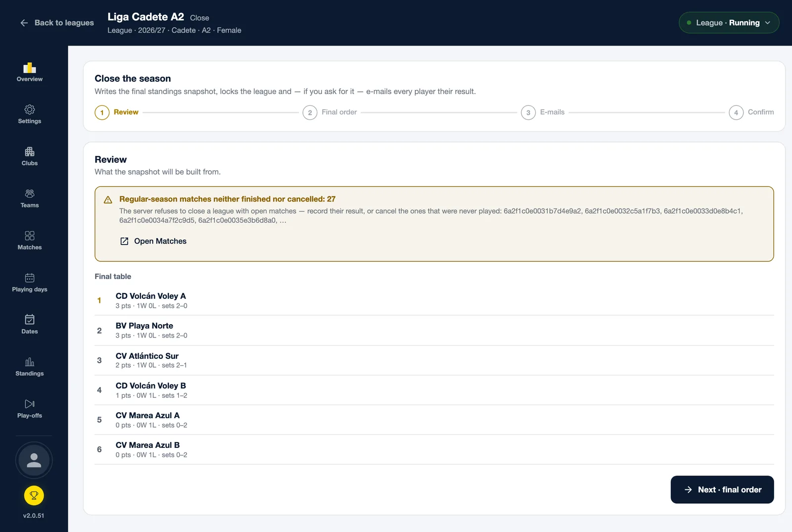Viewport: 792px width, 532px height.
Task: Select step 1 Review in stepper
Action: tap(117, 112)
